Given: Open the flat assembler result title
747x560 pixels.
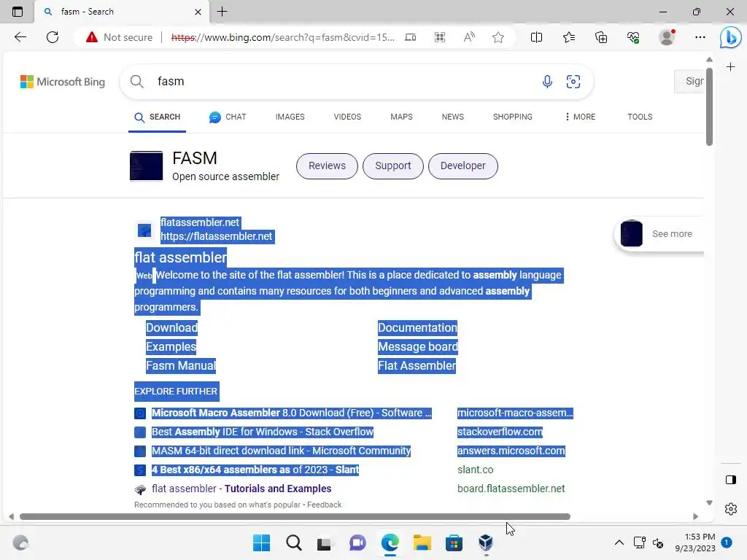Looking at the screenshot, I should tap(181, 257).
